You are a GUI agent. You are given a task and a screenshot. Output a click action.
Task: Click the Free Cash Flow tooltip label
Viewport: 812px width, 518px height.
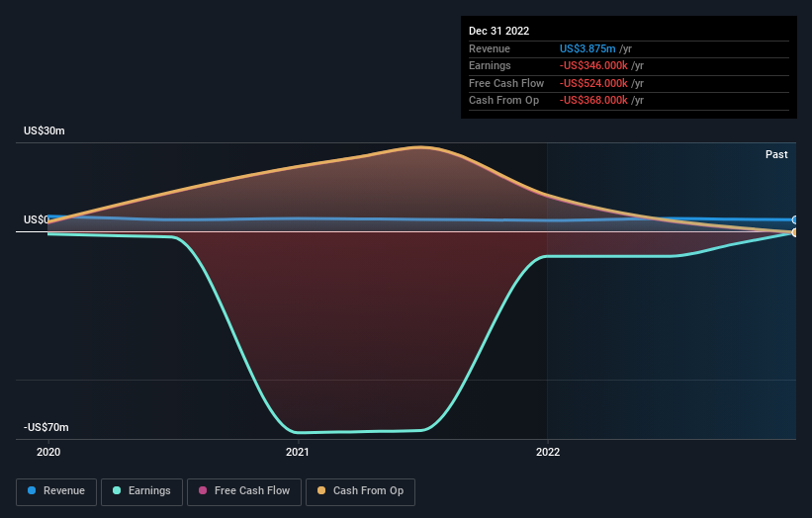(506, 83)
